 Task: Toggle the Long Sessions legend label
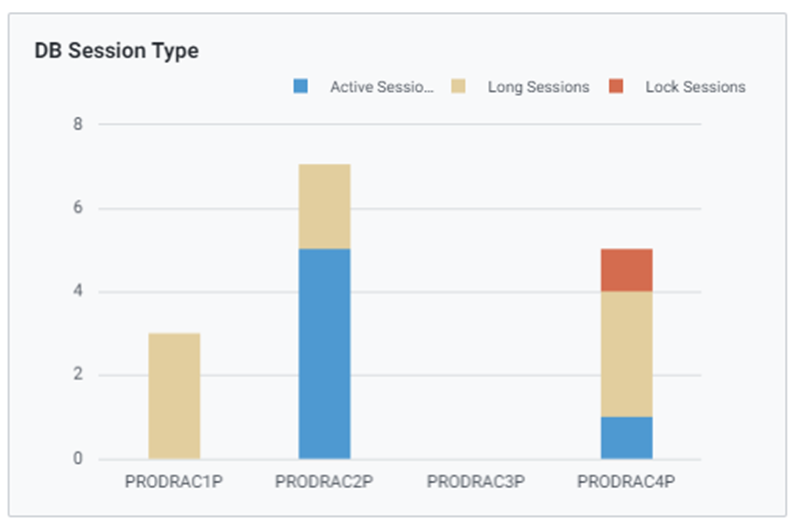(538, 87)
